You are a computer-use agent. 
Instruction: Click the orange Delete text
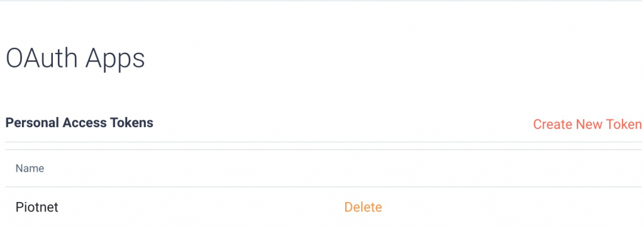click(363, 207)
